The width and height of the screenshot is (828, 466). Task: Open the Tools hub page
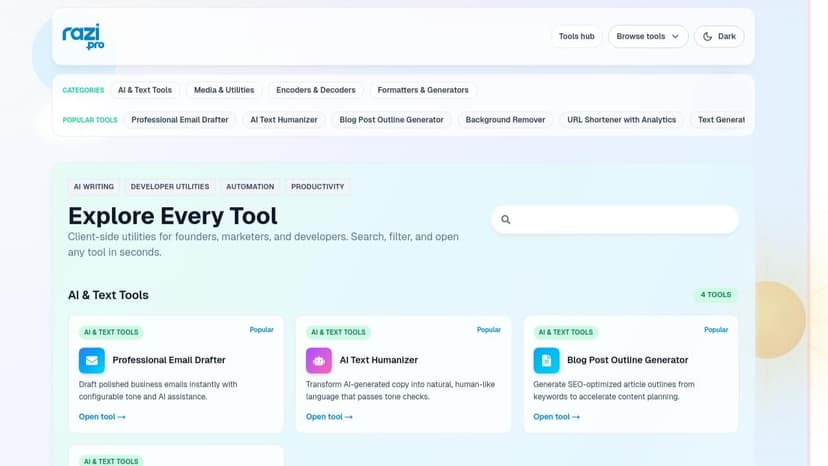point(577,36)
